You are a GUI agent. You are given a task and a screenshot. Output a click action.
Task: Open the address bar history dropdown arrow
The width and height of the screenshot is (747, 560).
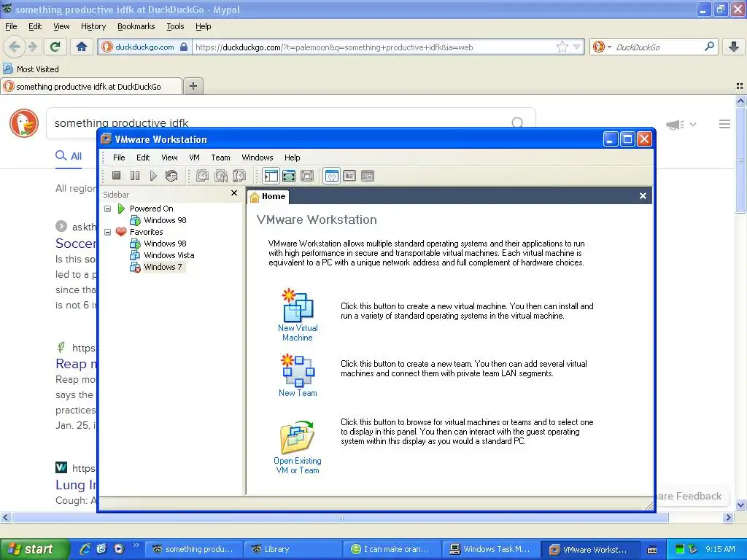point(577,47)
